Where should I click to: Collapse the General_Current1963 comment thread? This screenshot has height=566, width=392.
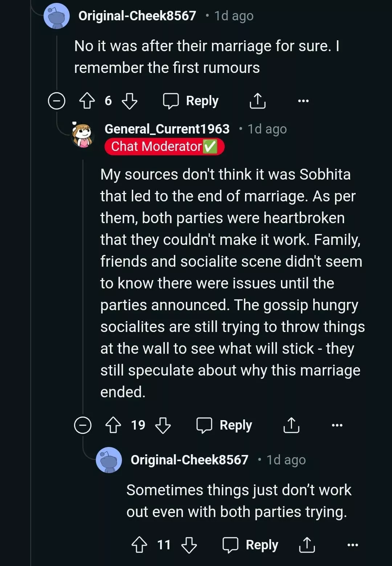83,425
